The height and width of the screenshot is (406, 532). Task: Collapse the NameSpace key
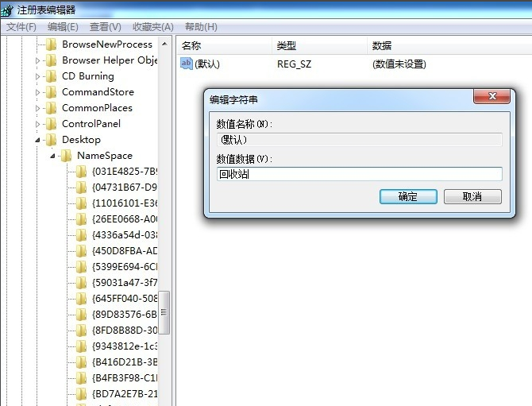point(52,156)
